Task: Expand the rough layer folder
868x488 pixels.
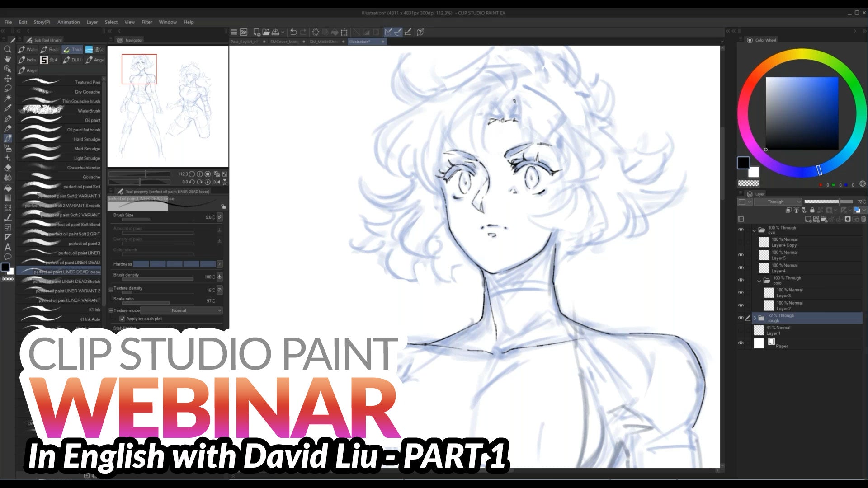Action: point(754,318)
